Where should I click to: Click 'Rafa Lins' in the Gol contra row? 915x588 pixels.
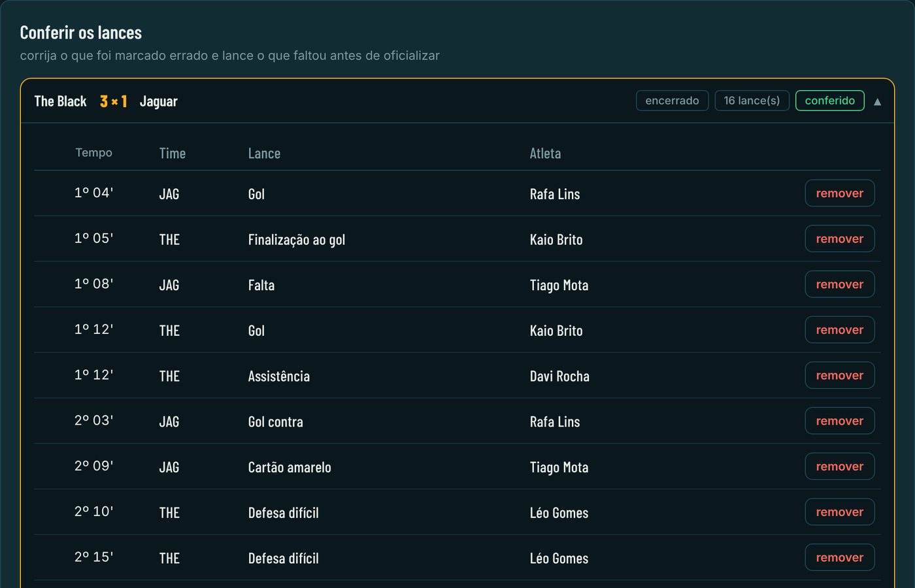click(x=555, y=422)
